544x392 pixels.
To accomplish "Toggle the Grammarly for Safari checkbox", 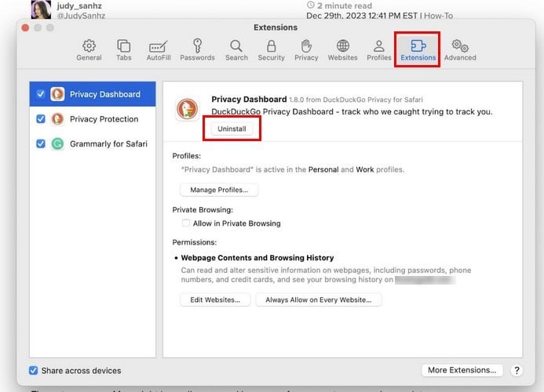I will (41, 144).
